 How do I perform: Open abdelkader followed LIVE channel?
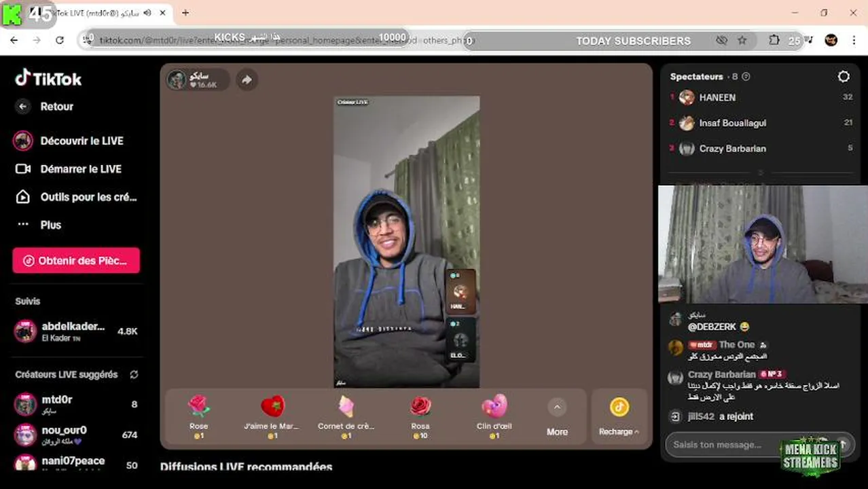tap(76, 331)
